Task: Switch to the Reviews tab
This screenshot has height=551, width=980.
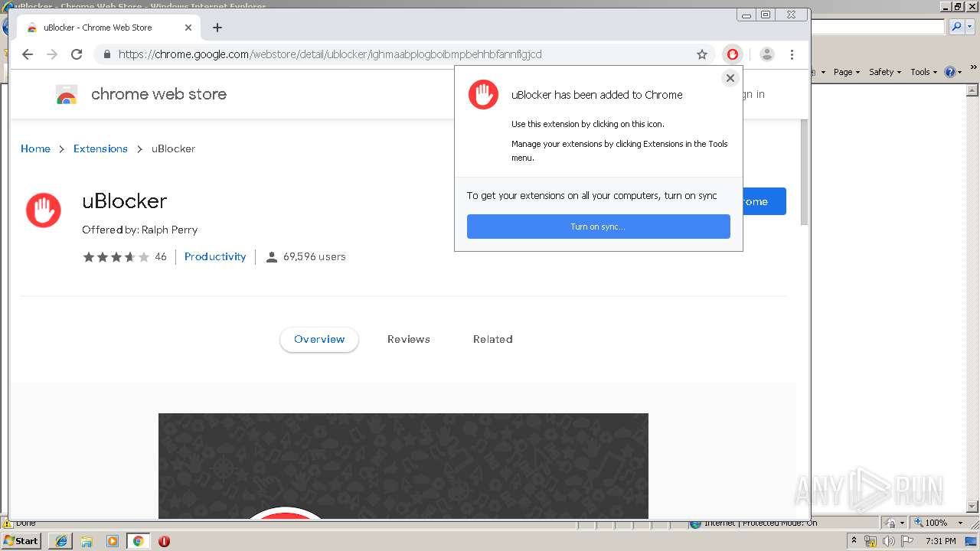Action: pos(409,339)
